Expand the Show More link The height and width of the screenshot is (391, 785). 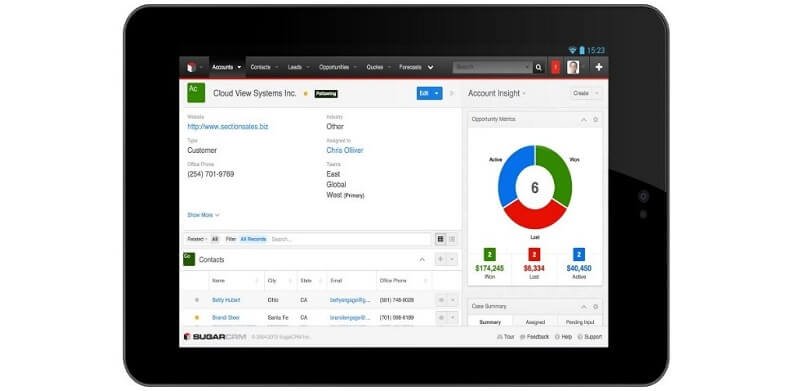coord(203,215)
